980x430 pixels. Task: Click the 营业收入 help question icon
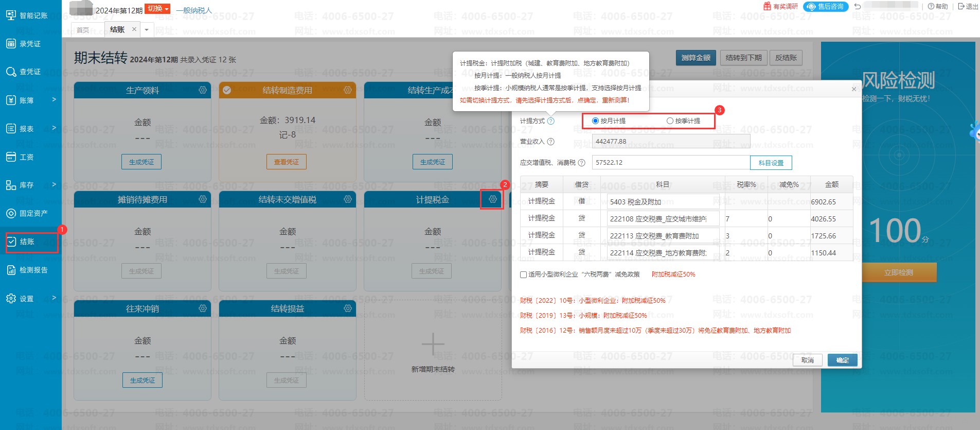550,142
